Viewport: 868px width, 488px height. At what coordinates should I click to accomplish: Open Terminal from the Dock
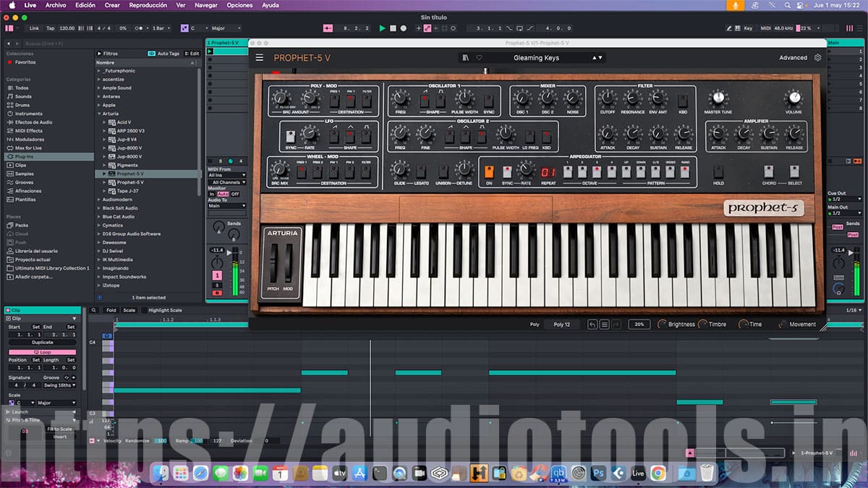(x=379, y=473)
